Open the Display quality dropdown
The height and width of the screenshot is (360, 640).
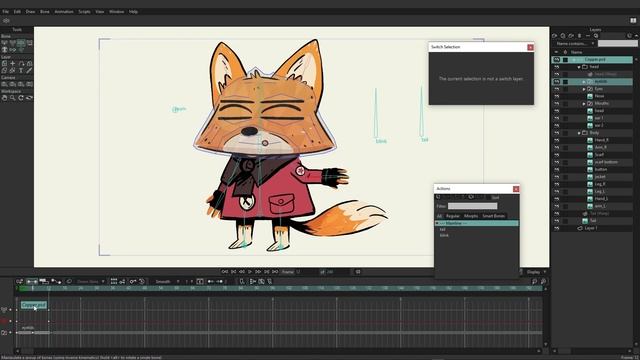(536, 272)
